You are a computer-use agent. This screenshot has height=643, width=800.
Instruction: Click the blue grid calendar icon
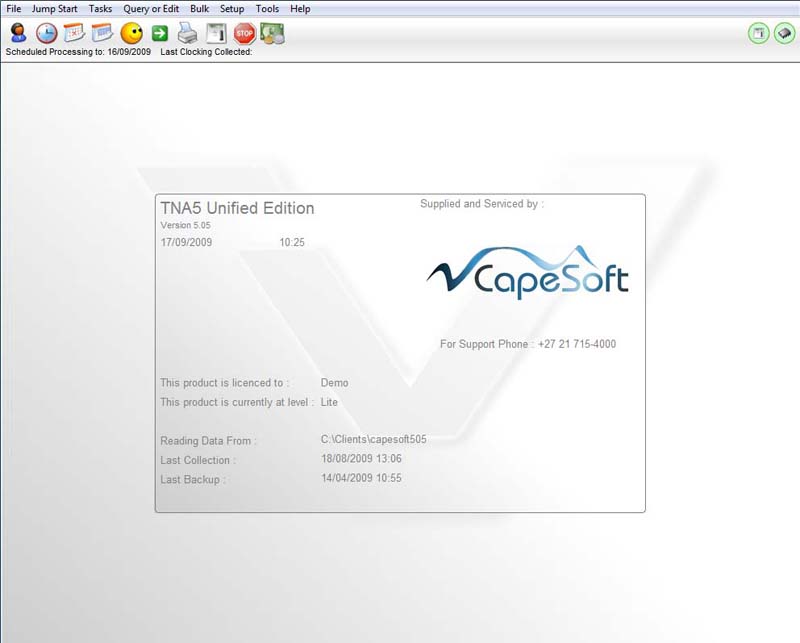102,33
